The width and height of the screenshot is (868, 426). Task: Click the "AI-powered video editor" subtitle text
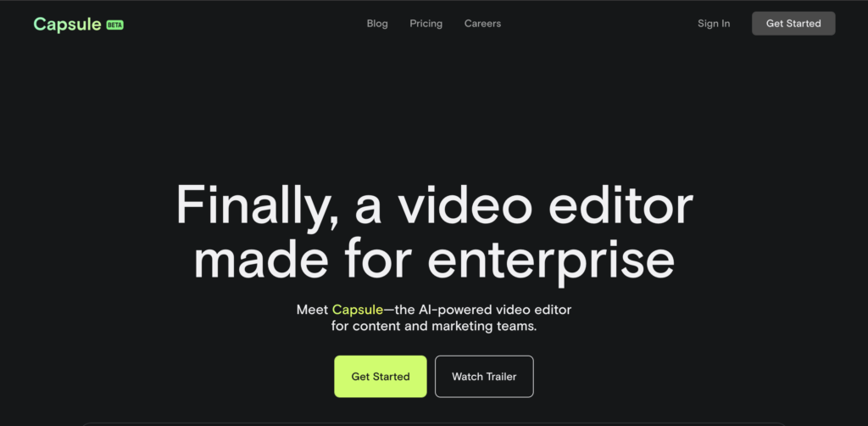[482, 309]
